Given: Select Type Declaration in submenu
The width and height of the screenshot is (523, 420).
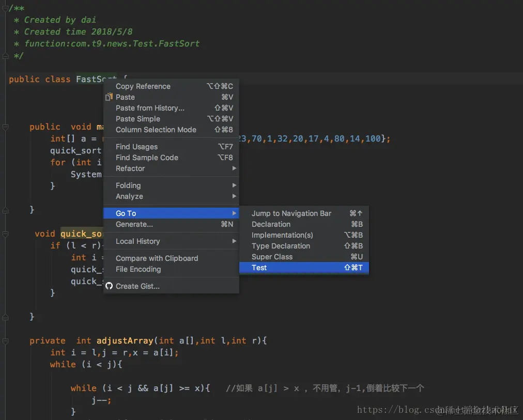Looking at the screenshot, I should [304, 246].
